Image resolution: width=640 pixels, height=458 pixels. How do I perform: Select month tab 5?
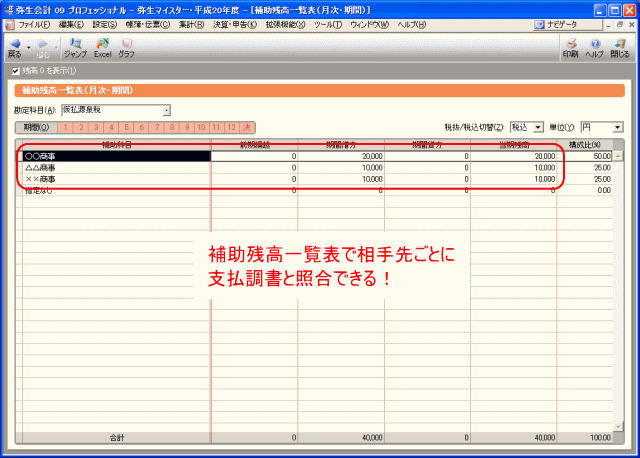tap(126, 127)
